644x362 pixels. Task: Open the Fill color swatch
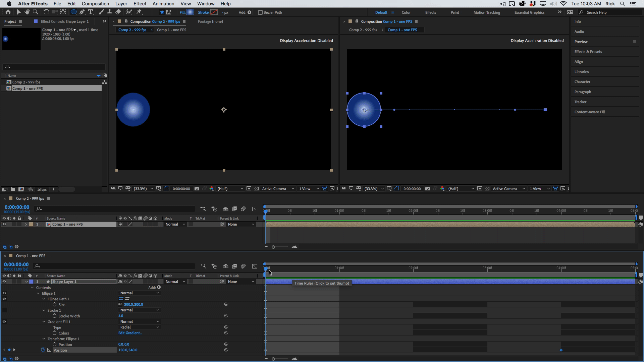tap(190, 12)
